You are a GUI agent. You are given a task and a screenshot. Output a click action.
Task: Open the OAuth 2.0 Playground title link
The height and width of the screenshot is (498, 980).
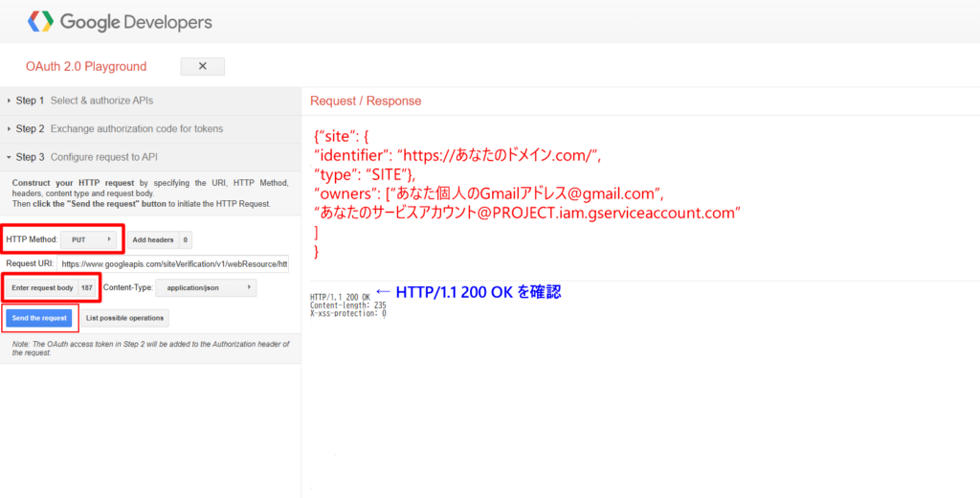click(x=86, y=66)
